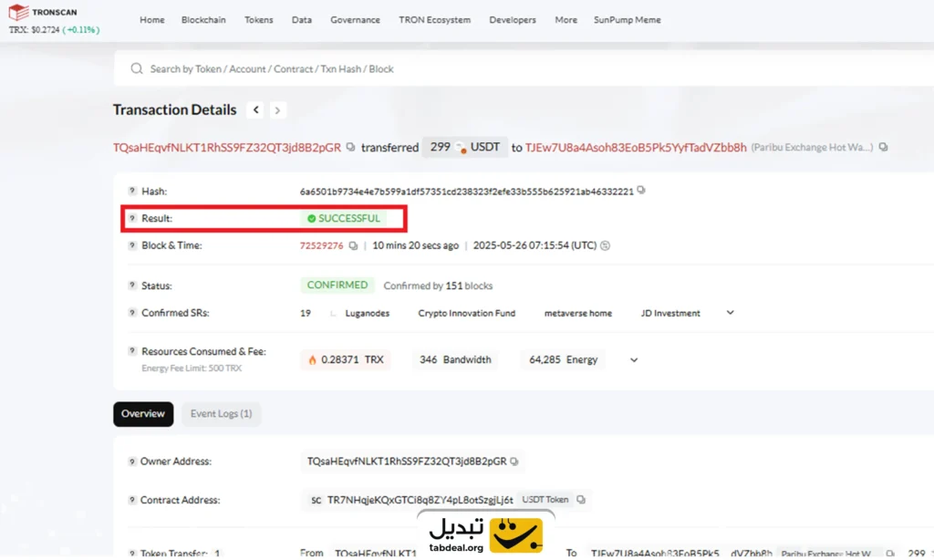
Task: Open the Blockchain menu
Action: [203, 20]
